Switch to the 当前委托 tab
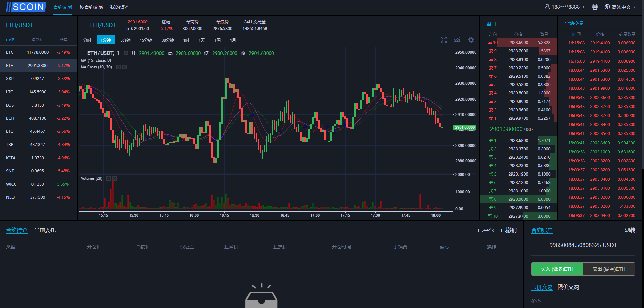 tap(45, 230)
